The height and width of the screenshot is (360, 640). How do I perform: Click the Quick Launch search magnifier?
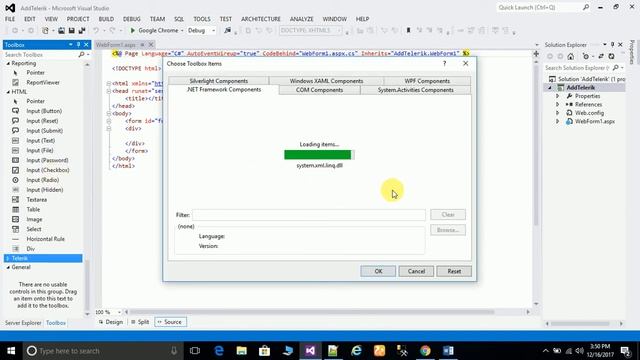click(586, 7)
